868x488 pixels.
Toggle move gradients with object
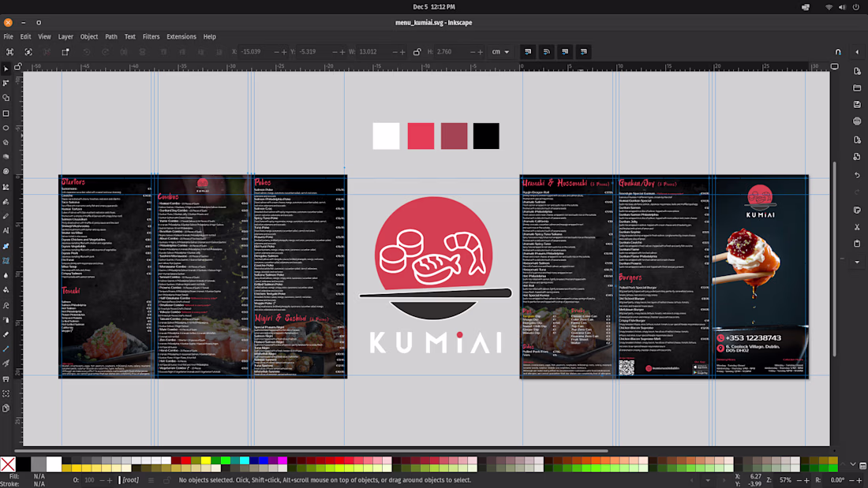[x=565, y=51]
